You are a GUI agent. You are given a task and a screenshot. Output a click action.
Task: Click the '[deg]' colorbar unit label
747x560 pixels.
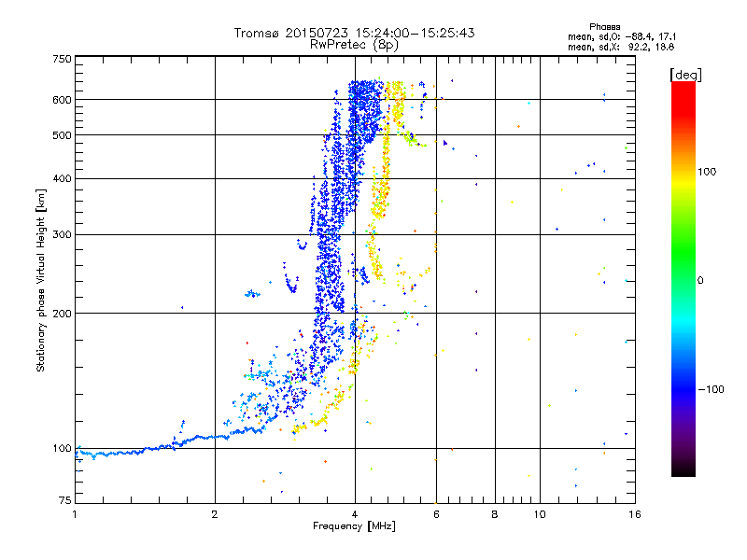point(685,75)
